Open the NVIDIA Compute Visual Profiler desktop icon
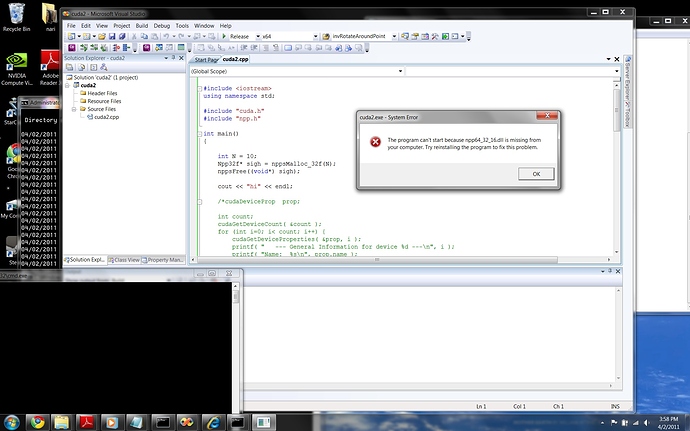690x431 pixels. (x=16, y=69)
